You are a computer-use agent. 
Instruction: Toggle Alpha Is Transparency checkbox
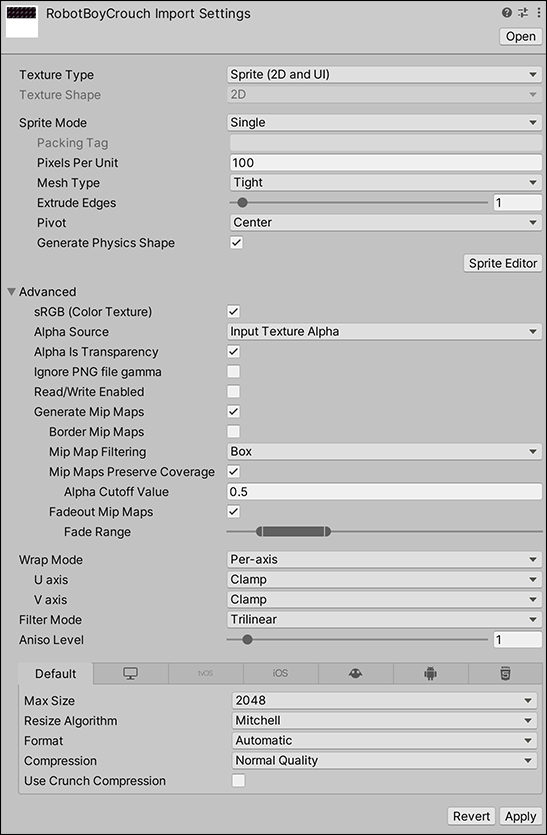click(x=233, y=351)
